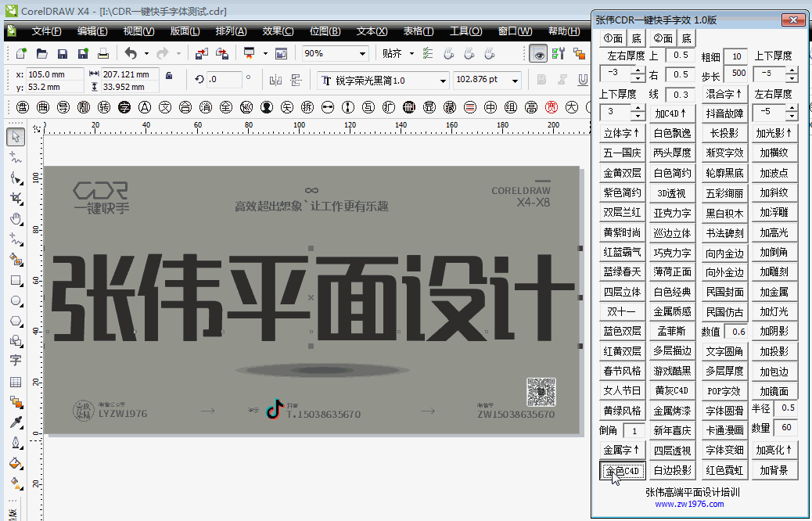Viewport: 812px width, 521px height.
Task: Open the application launcher dropdown arrow
Action: tap(265, 53)
